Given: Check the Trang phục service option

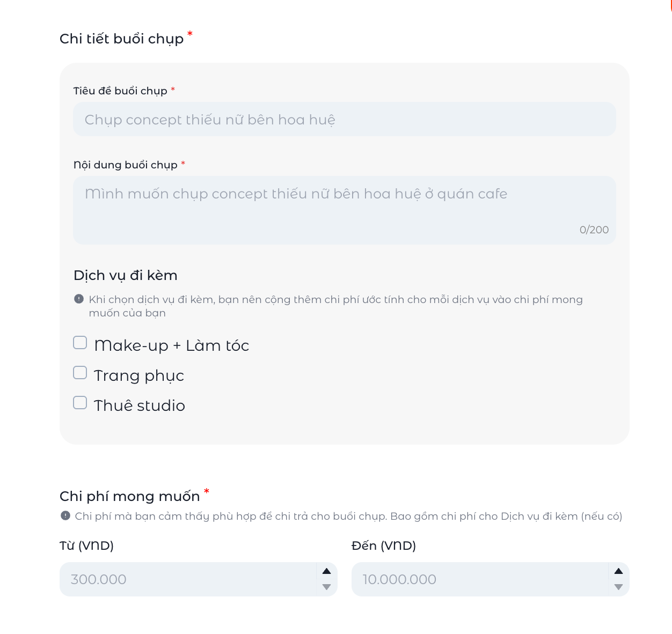Looking at the screenshot, I should (x=79, y=372).
